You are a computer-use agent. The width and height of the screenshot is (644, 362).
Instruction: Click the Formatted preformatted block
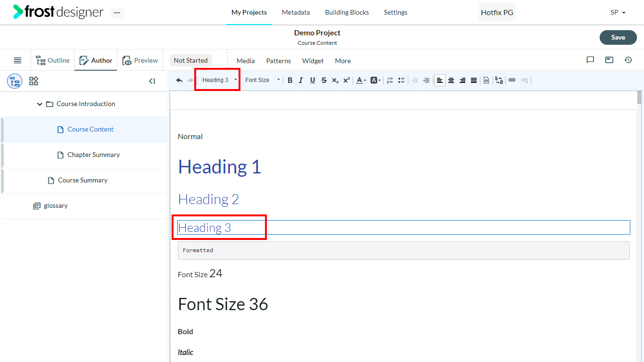click(404, 250)
